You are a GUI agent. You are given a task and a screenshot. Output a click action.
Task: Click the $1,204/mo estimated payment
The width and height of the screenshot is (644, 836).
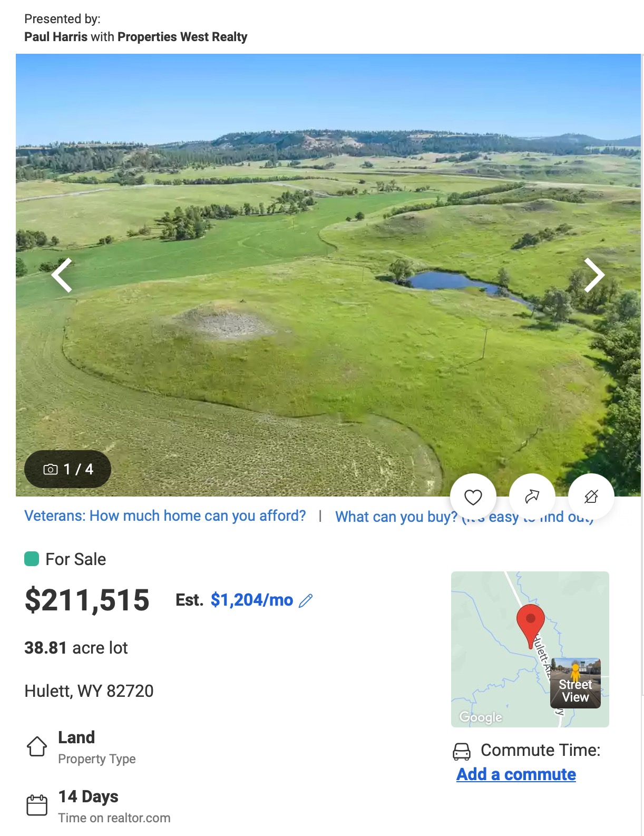251,600
